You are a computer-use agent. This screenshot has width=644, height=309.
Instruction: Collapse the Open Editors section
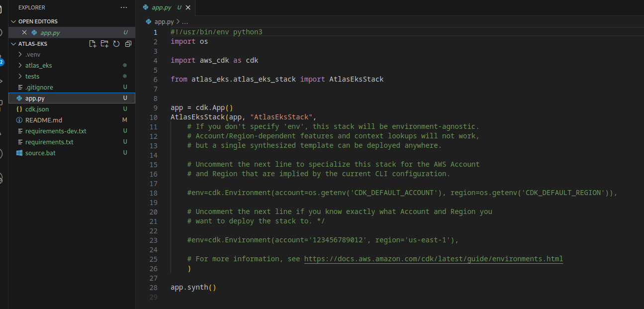(x=13, y=21)
